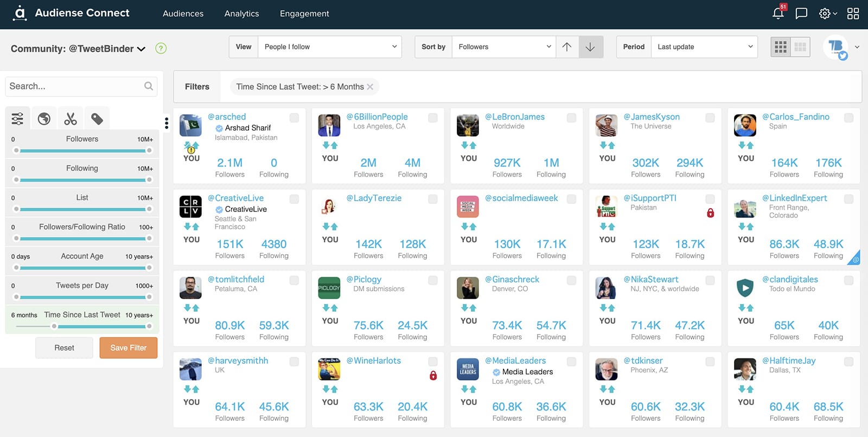Select the tag filter icon
Viewport: 868px width, 437px height.
click(x=97, y=119)
